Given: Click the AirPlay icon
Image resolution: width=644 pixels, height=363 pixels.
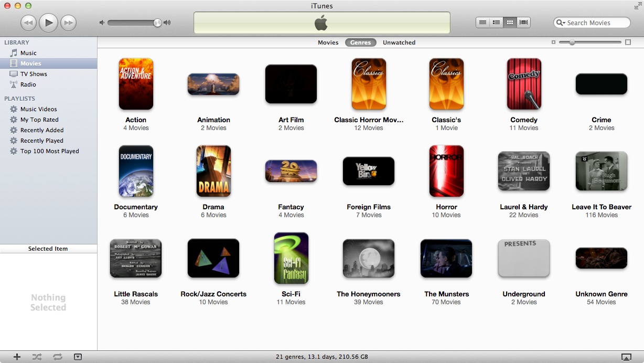Looking at the screenshot, I should coord(626,357).
